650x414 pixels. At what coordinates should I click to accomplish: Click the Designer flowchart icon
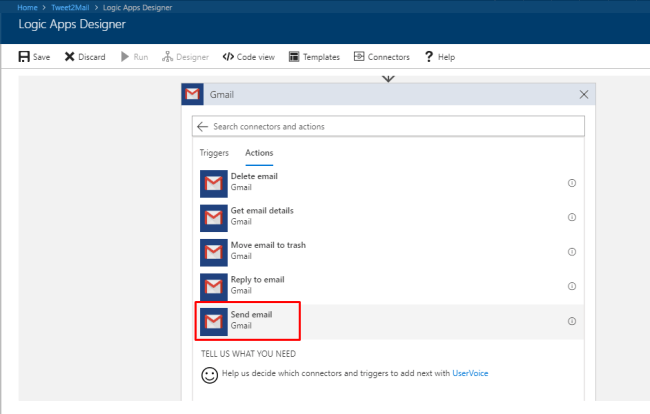(x=167, y=57)
